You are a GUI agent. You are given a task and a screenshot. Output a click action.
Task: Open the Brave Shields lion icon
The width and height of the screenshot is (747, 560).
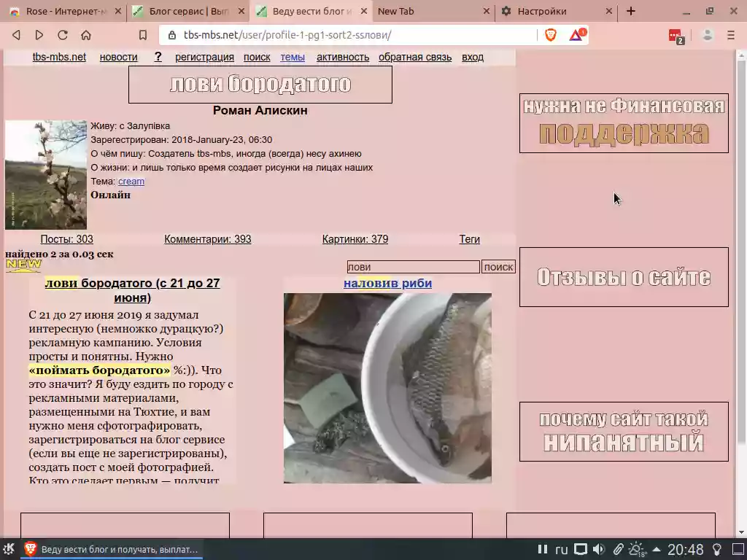(551, 35)
